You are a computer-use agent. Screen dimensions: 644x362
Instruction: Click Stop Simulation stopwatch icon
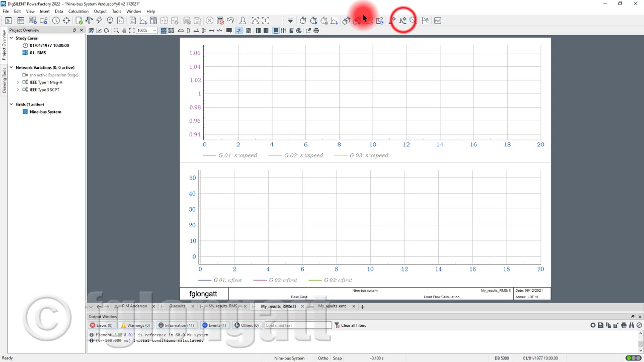(324, 21)
